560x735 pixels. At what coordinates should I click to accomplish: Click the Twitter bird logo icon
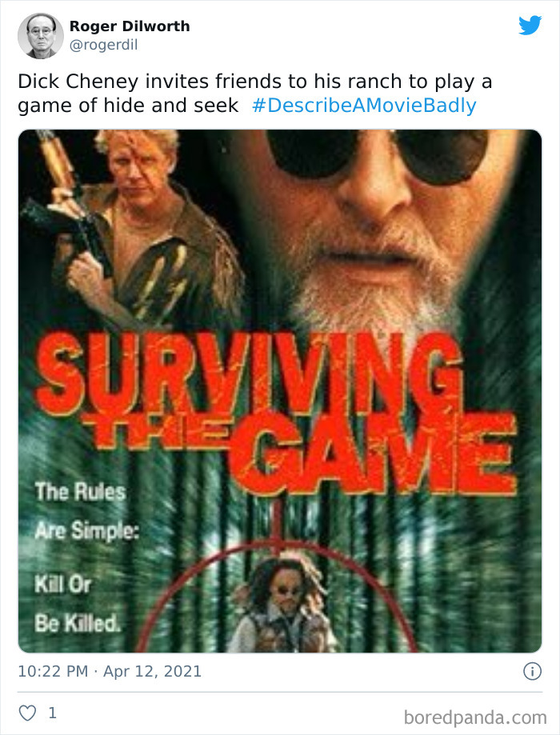(x=530, y=26)
